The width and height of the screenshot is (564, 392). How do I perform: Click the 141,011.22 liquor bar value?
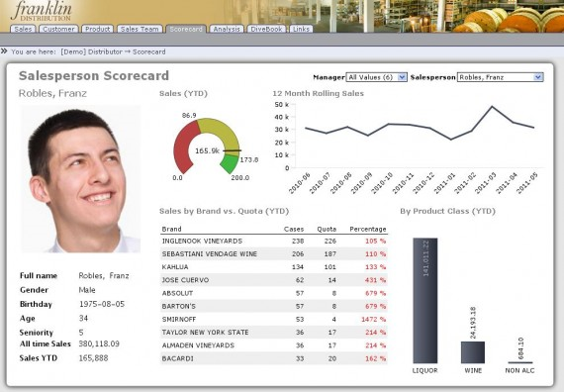(426, 258)
